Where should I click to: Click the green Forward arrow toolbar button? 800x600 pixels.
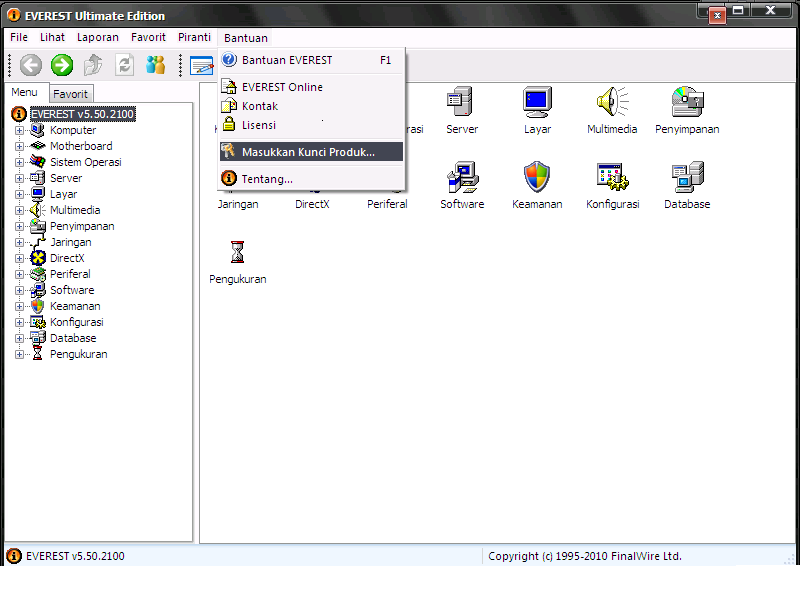[62, 65]
